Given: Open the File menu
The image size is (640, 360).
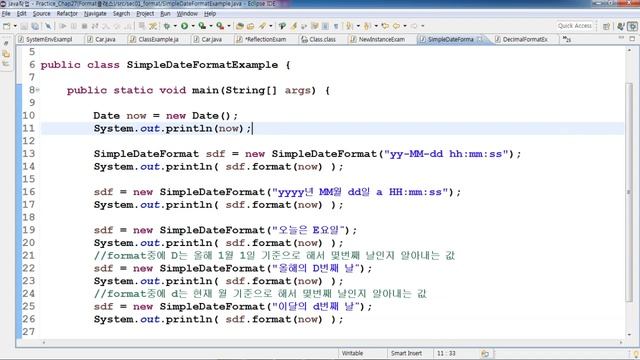Looking at the screenshot, I should pos(6,13).
